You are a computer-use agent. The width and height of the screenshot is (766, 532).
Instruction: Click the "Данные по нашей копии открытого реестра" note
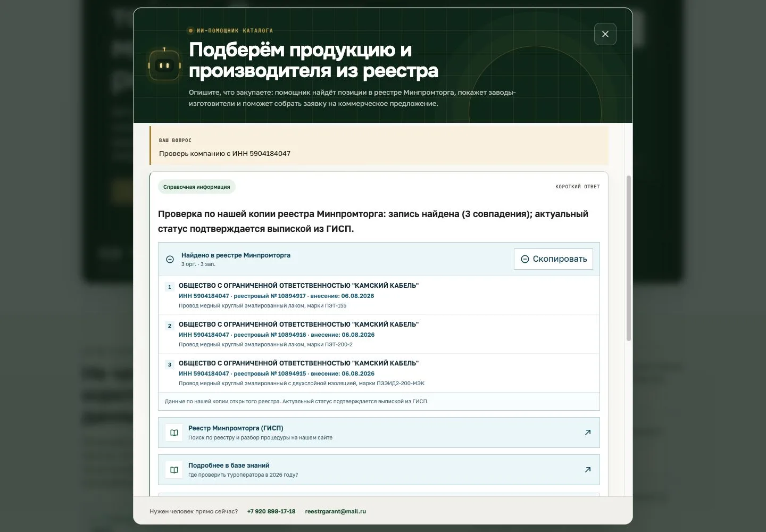[x=296, y=402]
